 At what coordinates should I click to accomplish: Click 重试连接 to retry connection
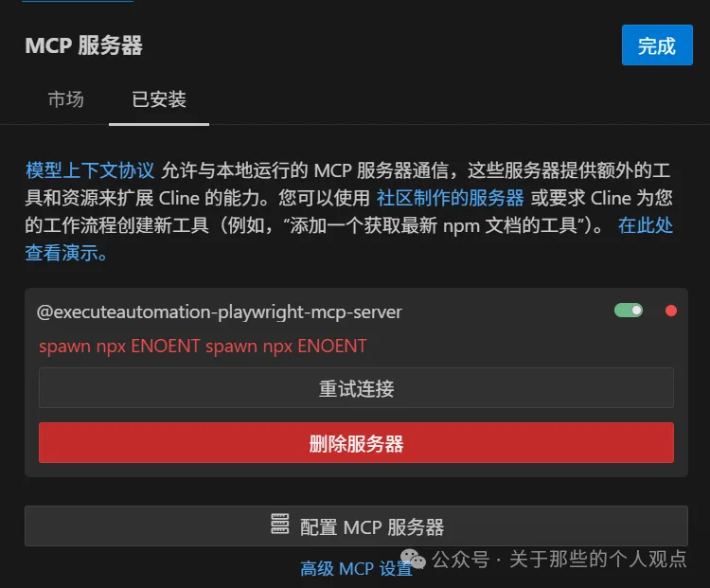tap(356, 388)
